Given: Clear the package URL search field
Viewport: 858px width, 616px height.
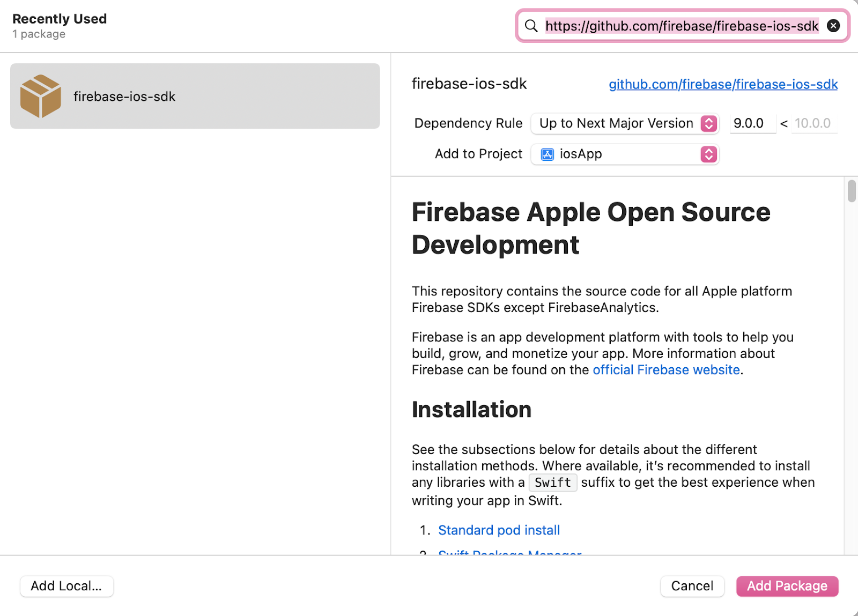Looking at the screenshot, I should [833, 26].
